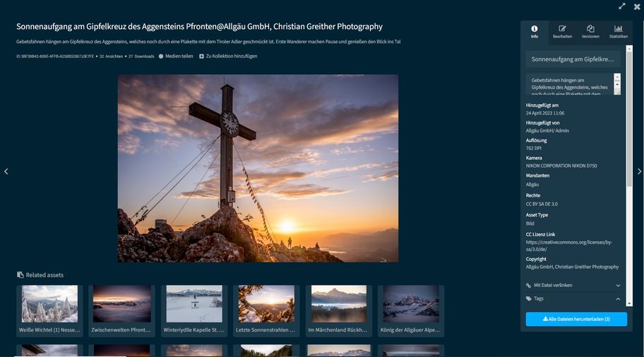Show the Statistiken panel
The width and height of the screenshot is (644, 357).
(618, 31)
